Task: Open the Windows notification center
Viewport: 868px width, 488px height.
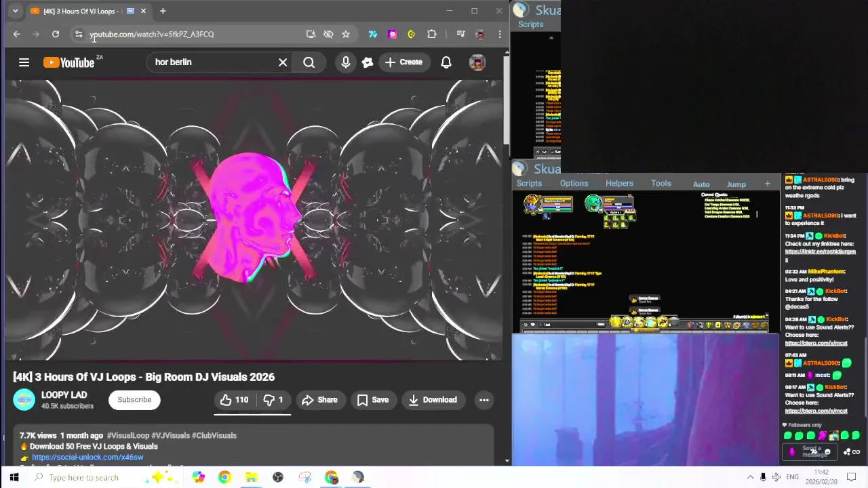Action: coord(852,477)
